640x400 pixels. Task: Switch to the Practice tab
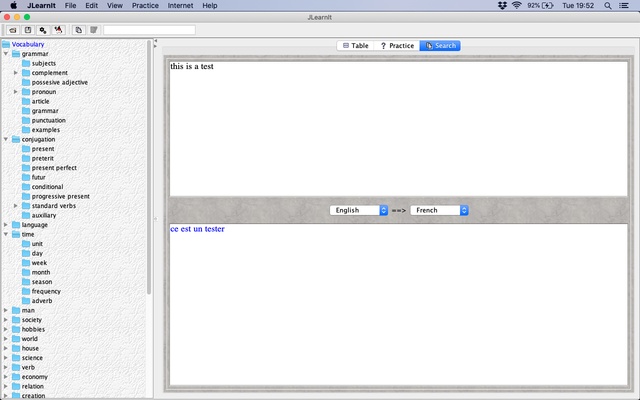coord(397,46)
